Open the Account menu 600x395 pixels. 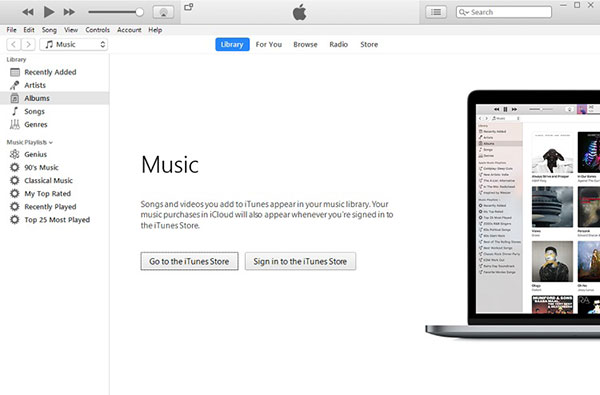pyautogui.click(x=129, y=30)
